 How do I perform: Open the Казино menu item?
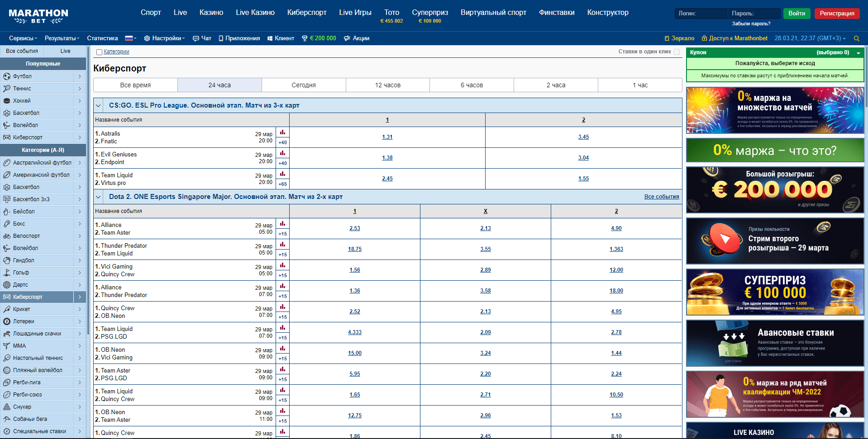coord(211,13)
